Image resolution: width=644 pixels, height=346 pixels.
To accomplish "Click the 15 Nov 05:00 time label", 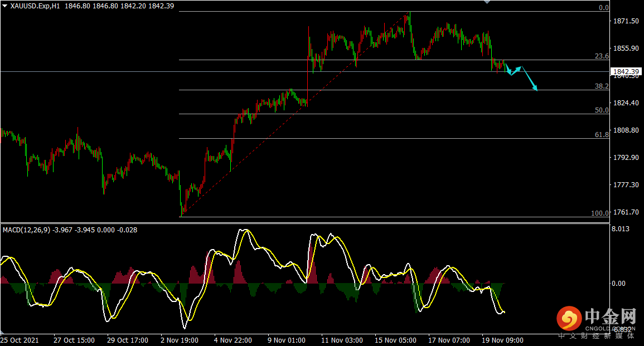I will click(x=395, y=340).
